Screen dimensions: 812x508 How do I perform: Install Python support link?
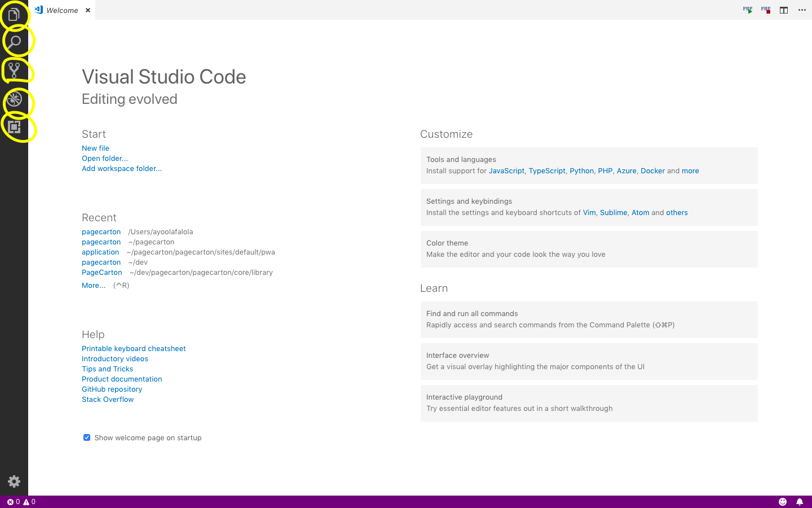(581, 171)
